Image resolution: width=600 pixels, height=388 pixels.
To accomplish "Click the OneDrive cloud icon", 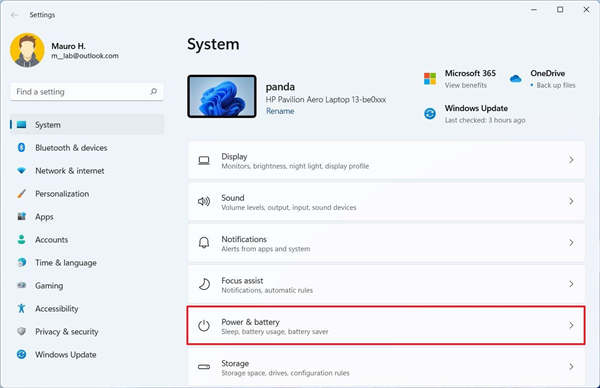I will [x=515, y=79].
